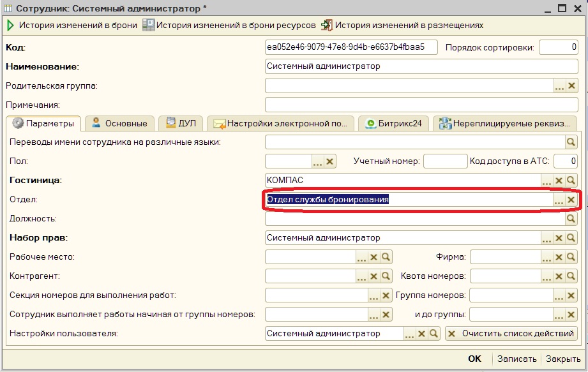Clear the Отдел value

[x=571, y=200]
